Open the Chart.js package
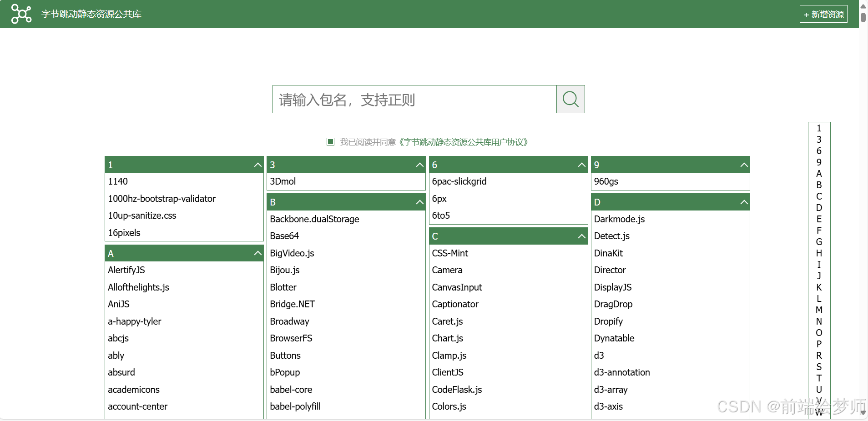 448,338
